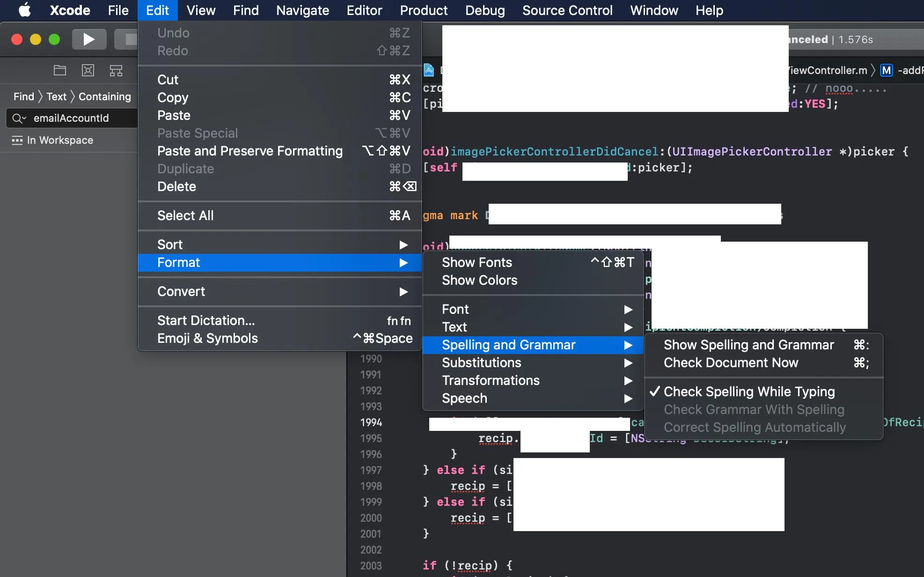Click the Run play button

point(88,39)
